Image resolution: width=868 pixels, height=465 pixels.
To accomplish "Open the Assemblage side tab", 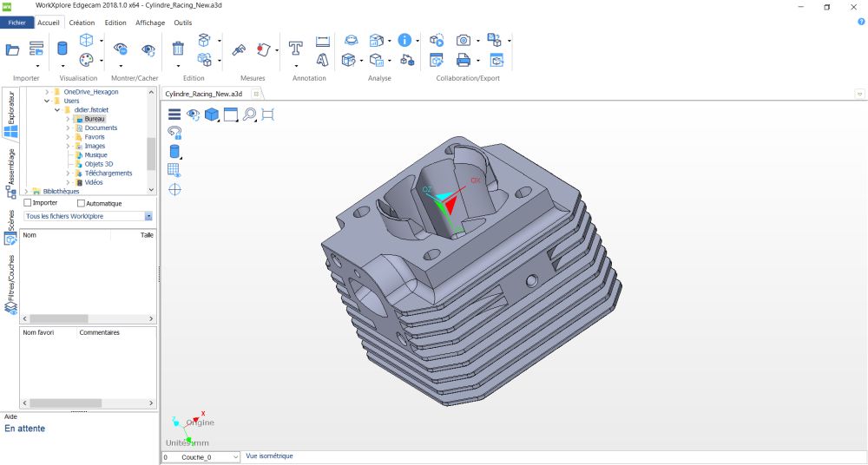I will 10,174.
